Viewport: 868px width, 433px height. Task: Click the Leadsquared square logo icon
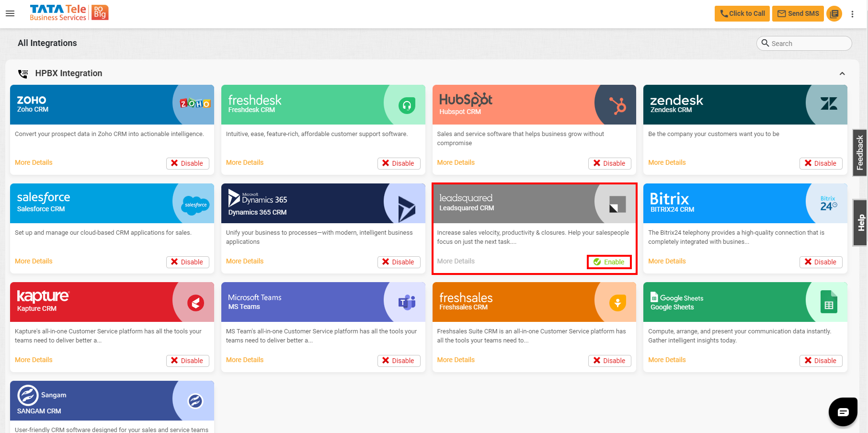[x=617, y=204]
